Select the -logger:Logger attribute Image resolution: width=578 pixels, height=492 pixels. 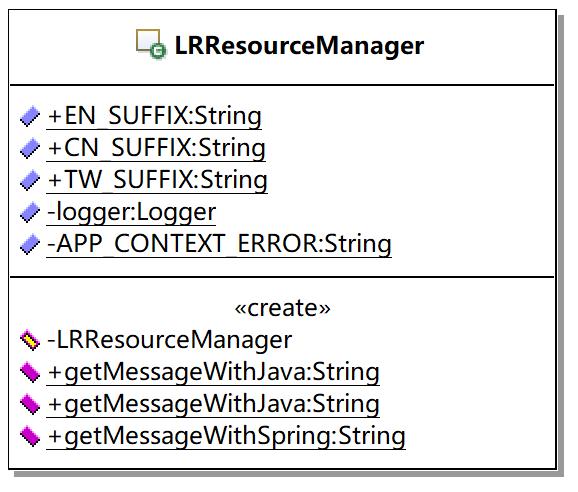coord(131,213)
